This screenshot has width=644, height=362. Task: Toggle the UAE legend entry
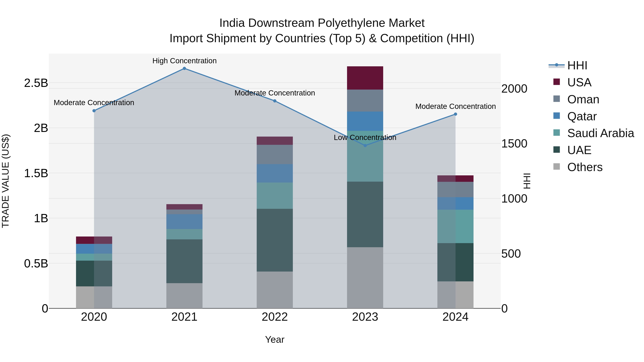(x=572, y=150)
